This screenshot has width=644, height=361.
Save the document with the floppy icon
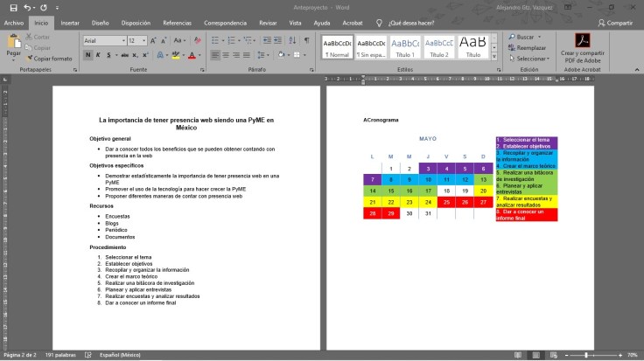13,7
